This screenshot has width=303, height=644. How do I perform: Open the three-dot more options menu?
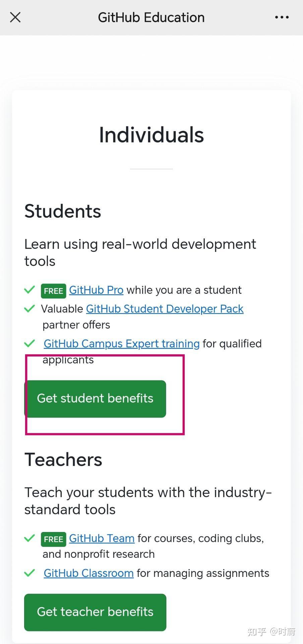point(282,17)
